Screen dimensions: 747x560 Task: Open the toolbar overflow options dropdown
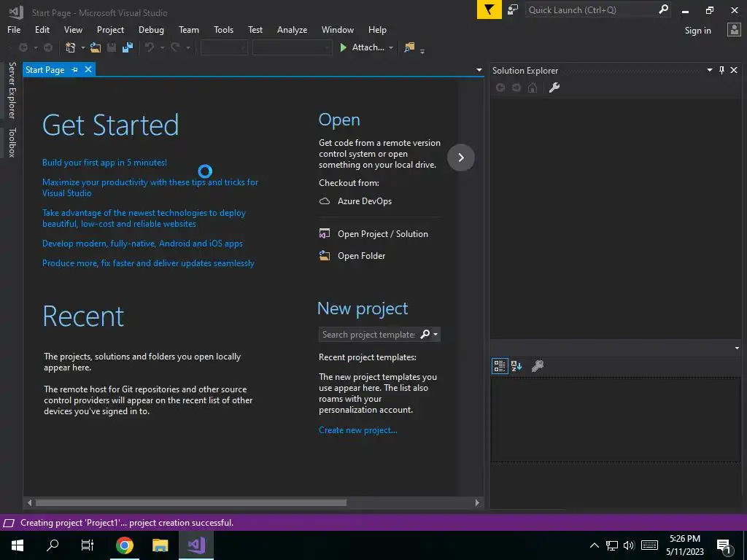coord(422,50)
